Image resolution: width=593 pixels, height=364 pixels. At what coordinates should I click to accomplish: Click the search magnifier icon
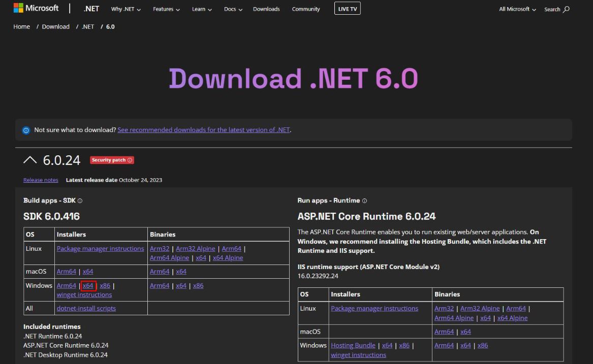(x=567, y=9)
